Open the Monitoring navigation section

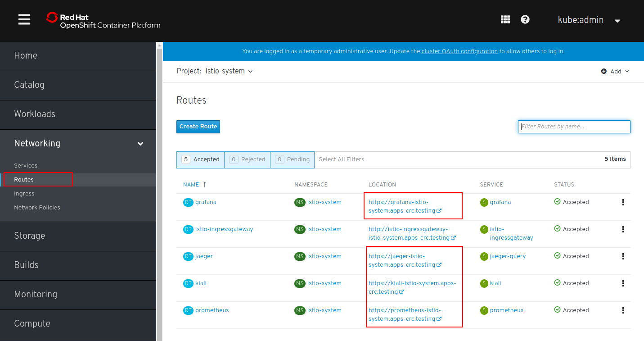click(x=78, y=295)
